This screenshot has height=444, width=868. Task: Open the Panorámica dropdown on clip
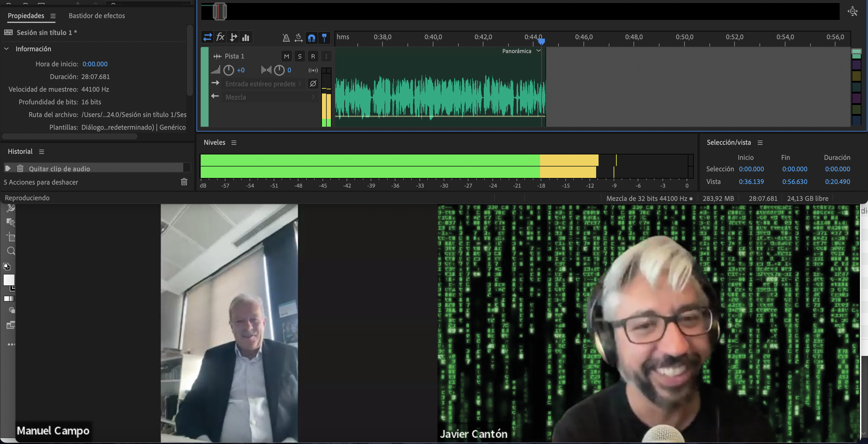(539, 51)
